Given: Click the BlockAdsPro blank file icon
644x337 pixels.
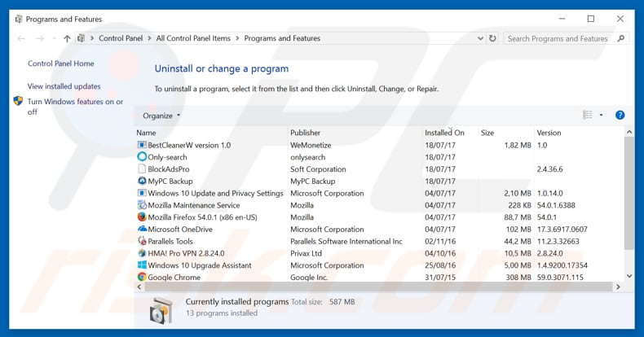Looking at the screenshot, I should [x=142, y=169].
